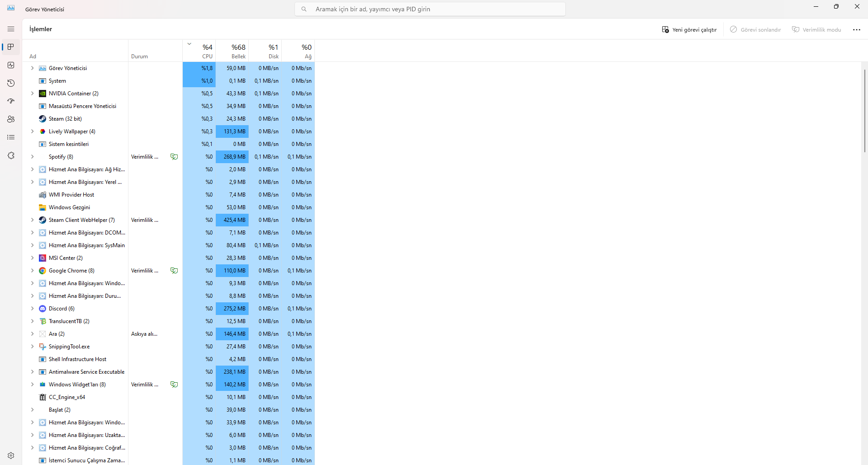Click the Google Chrome efficiency leaf icon
The height and width of the screenshot is (465, 868).
point(174,271)
